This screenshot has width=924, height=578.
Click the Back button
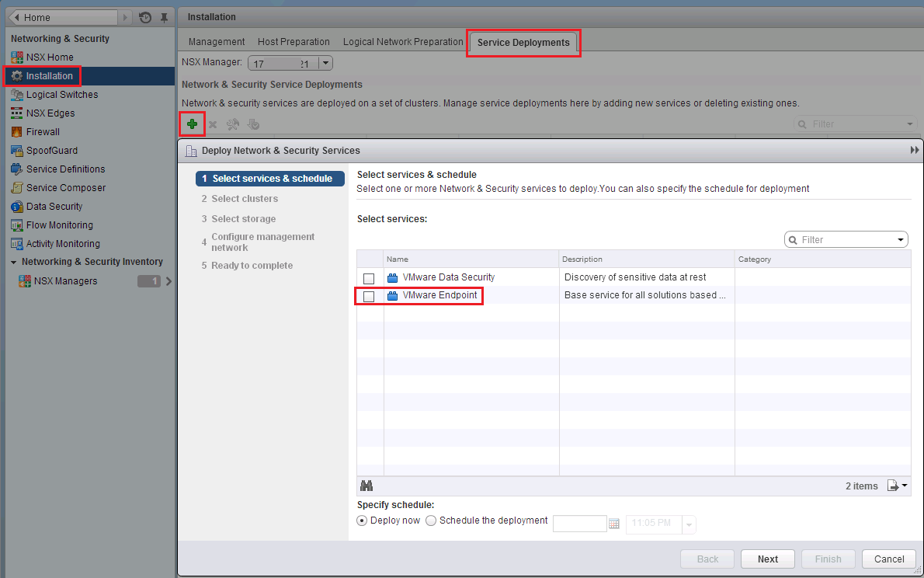pyautogui.click(x=707, y=559)
